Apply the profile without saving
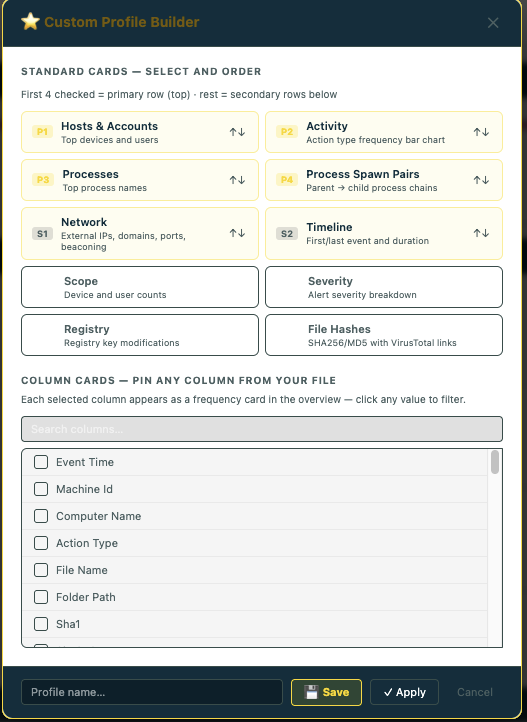 point(405,692)
